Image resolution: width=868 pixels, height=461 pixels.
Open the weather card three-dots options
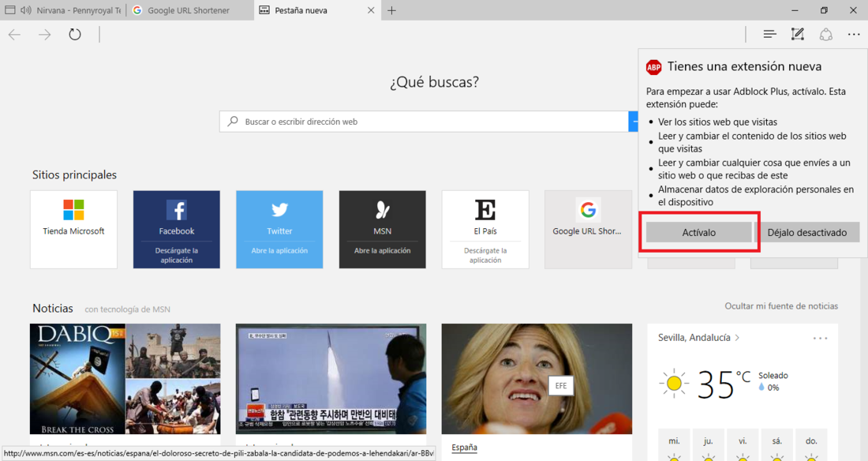pos(820,338)
